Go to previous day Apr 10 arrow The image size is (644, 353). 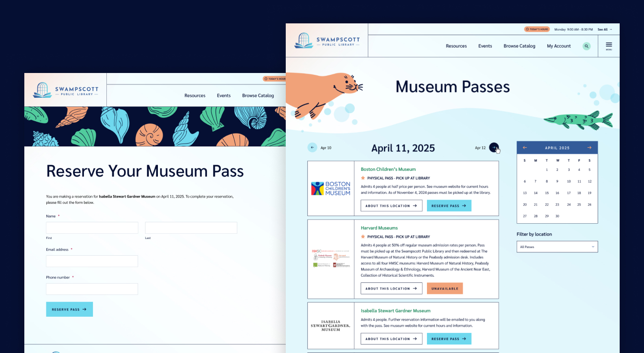coord(312,147)
